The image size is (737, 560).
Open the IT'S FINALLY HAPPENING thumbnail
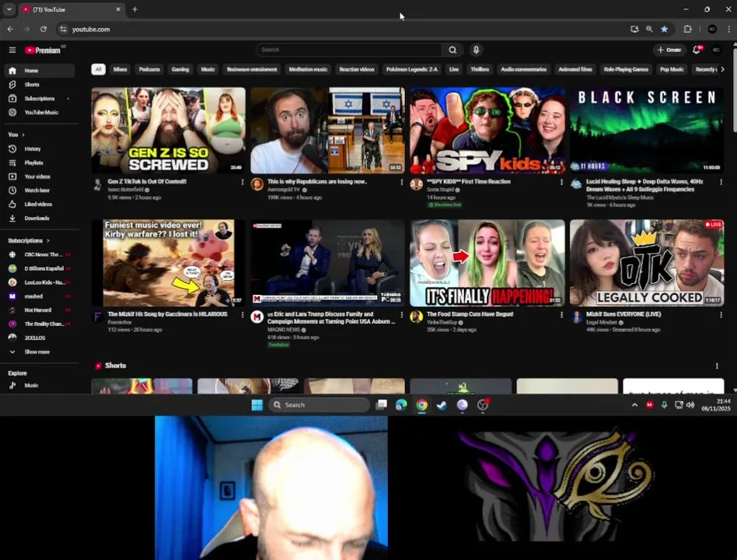click(x=487, y=263)
